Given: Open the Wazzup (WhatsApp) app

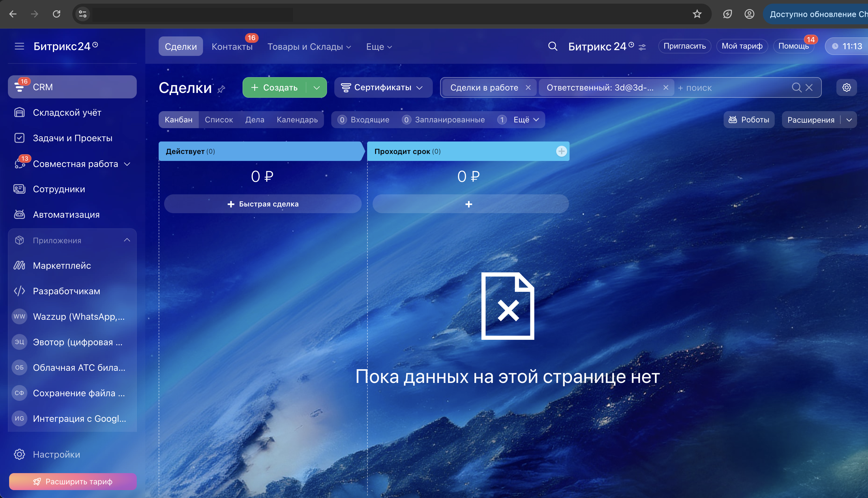Looking at the screenshot, I should tap(72, 316).
